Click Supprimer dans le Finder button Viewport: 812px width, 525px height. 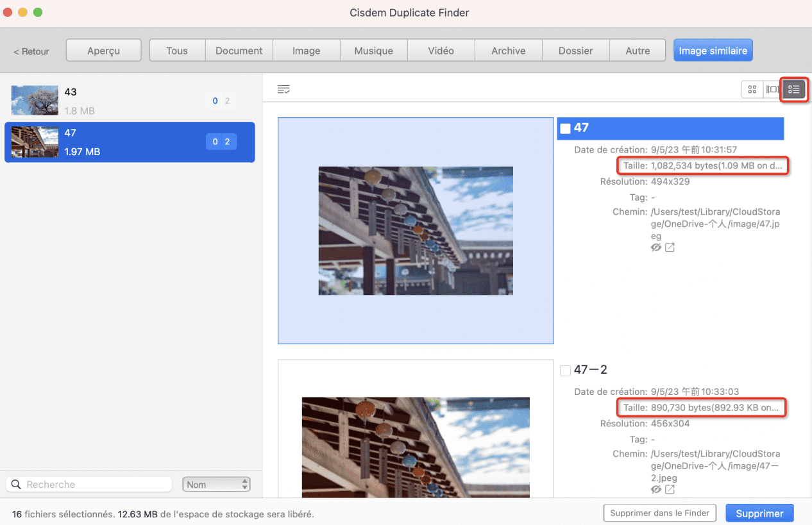pyautogui.click(x=659, y=513)
